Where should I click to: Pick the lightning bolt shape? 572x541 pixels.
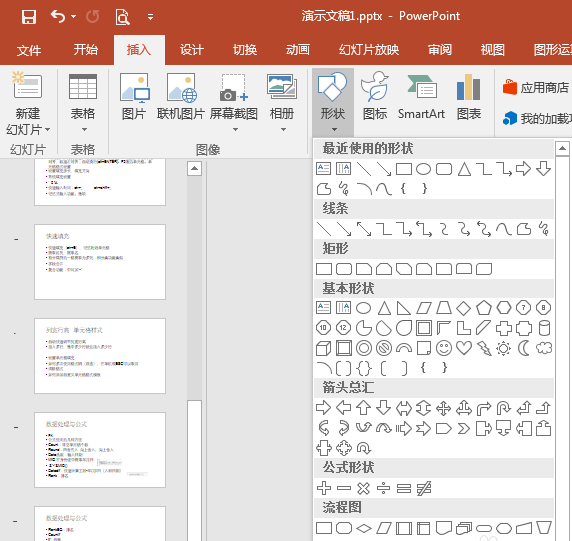pos(484,348)
